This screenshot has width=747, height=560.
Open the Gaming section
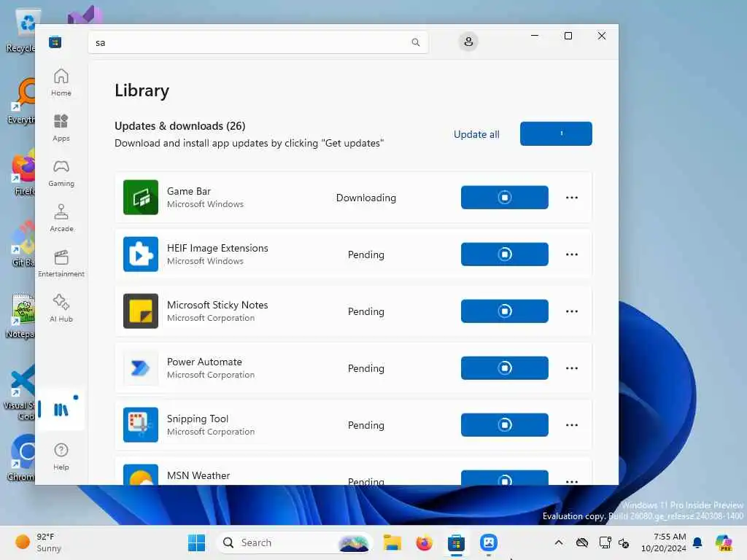pyautogui.click(x=61, y=174)
